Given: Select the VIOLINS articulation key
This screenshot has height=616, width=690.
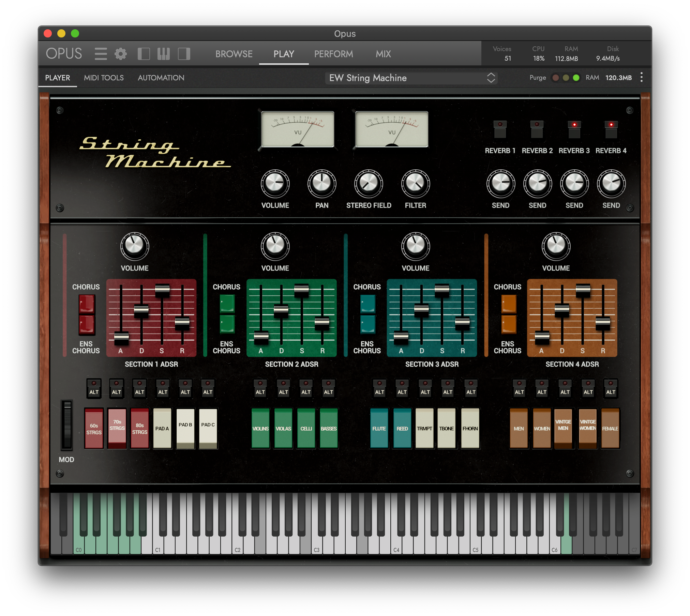Looking at the screenshot, I should (260, 429).
